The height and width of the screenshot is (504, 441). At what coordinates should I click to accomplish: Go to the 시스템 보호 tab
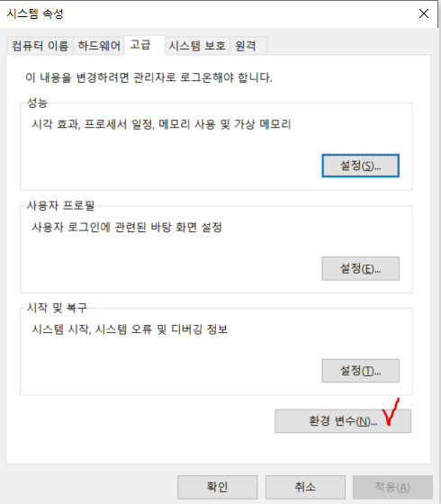click(197, 46)
